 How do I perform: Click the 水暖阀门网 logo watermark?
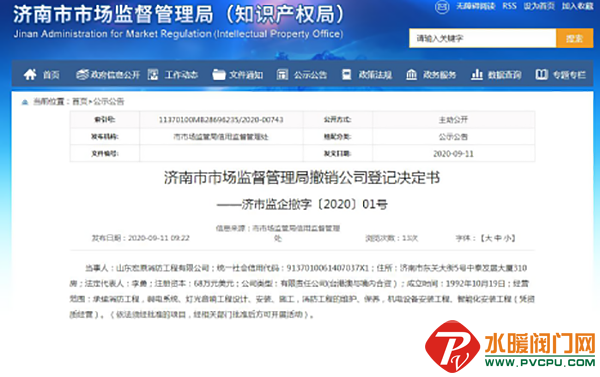[510, 347]
